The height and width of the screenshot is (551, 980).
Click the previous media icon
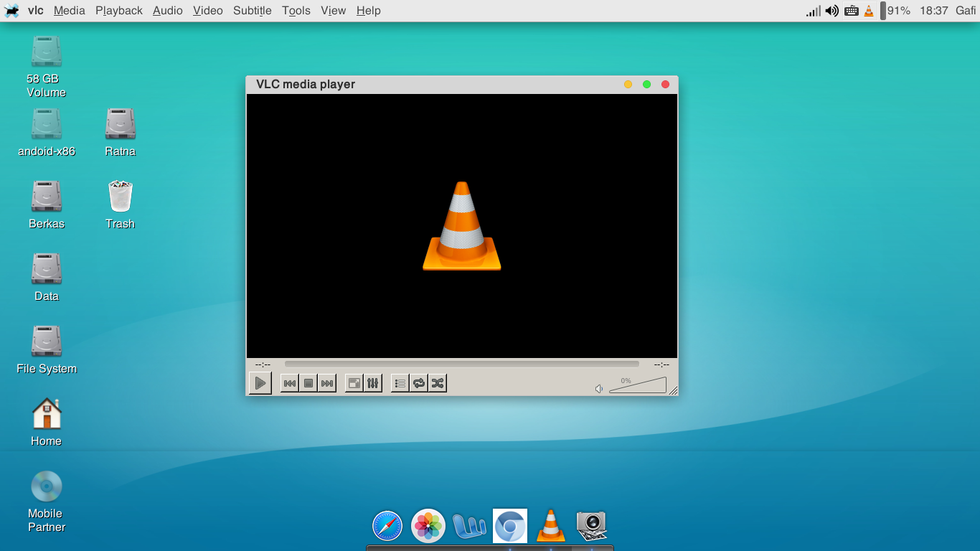tap(290, 382)
